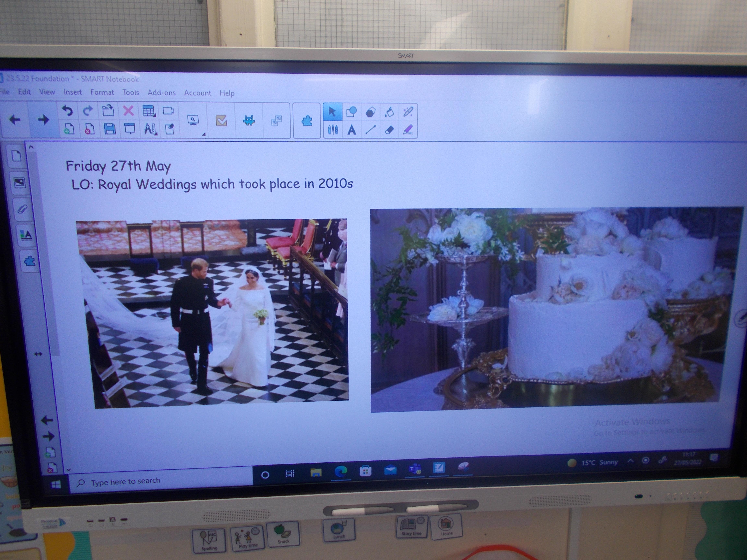Select the Line tool
This screenshot has height=560, width=747.
[370, 130]
